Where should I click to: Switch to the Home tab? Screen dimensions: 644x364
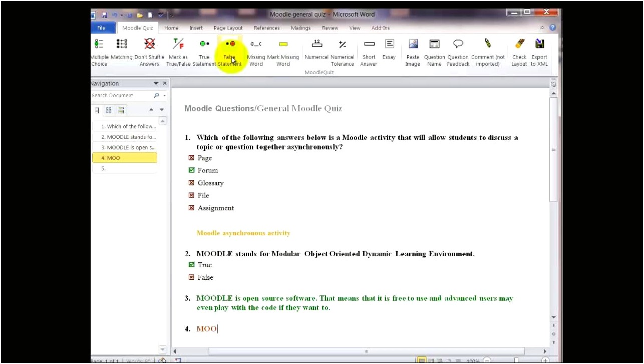(x=171, y=28)
